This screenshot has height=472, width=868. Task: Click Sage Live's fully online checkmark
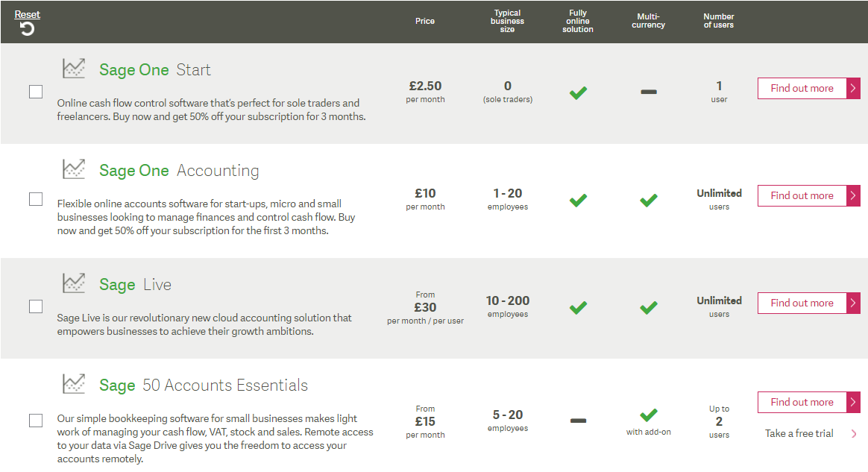[x=578, y=307]
